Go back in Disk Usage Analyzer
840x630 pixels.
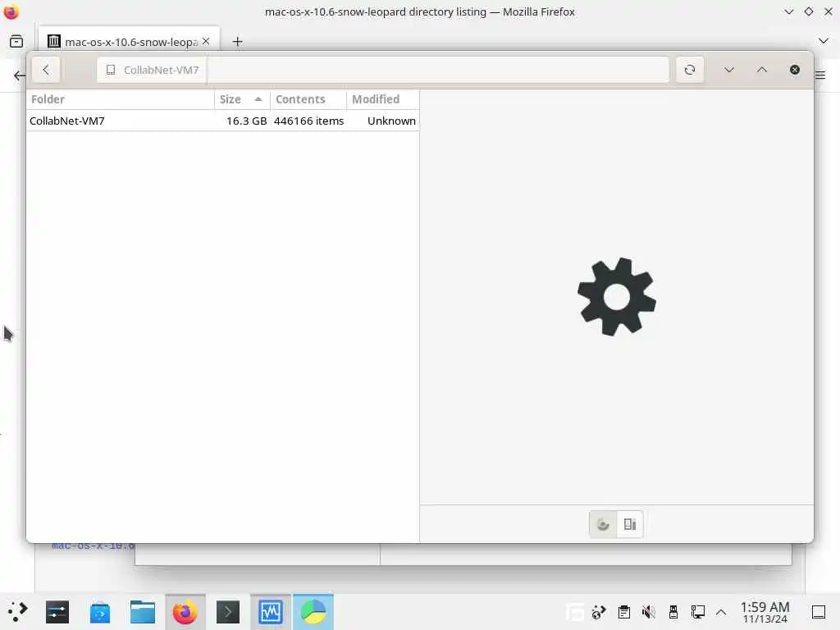(x=46, y=70)
